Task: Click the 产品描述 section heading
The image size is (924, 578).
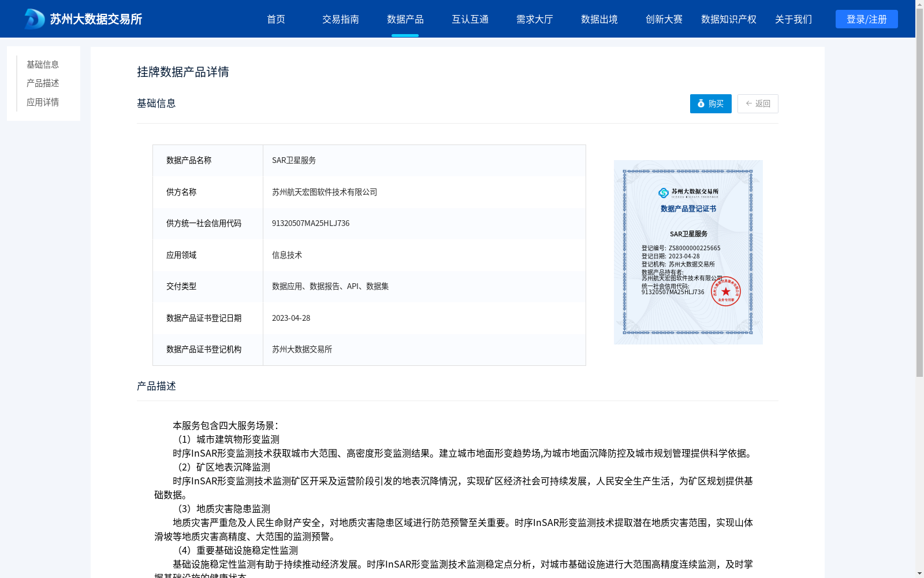Action: (157, 386)
